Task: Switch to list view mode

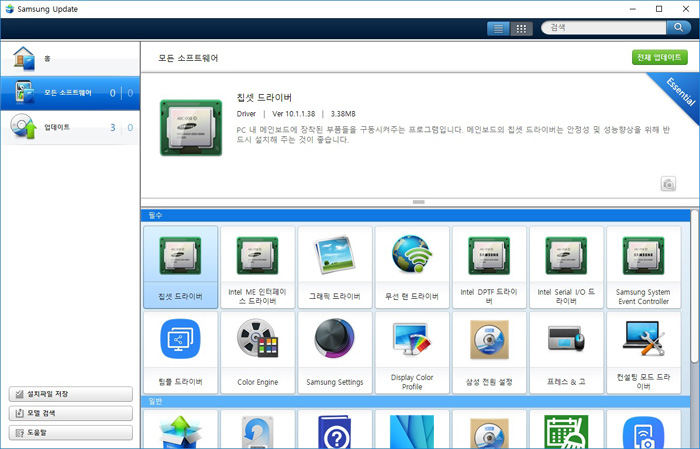Action: (498, 29)
